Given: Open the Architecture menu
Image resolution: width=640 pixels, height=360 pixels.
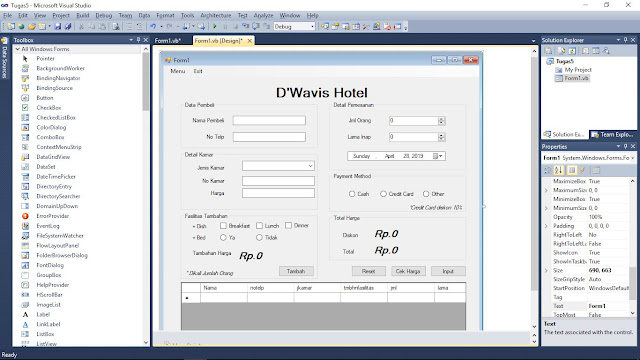Looking at the screenshot, I should (x=216, y=16).
